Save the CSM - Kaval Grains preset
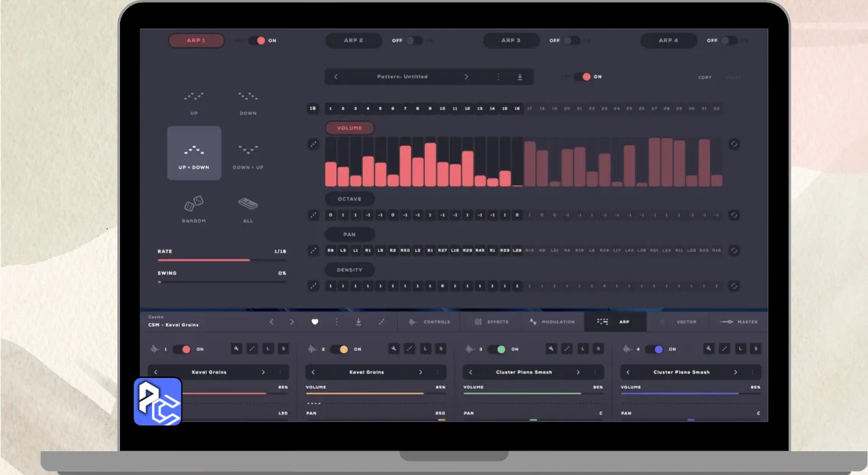Viewport: 868px width, 475px height. click(x=359, y=322)
